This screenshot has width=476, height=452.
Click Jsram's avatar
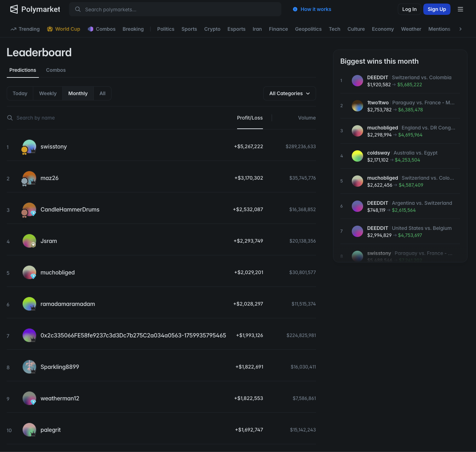[29, 241]
